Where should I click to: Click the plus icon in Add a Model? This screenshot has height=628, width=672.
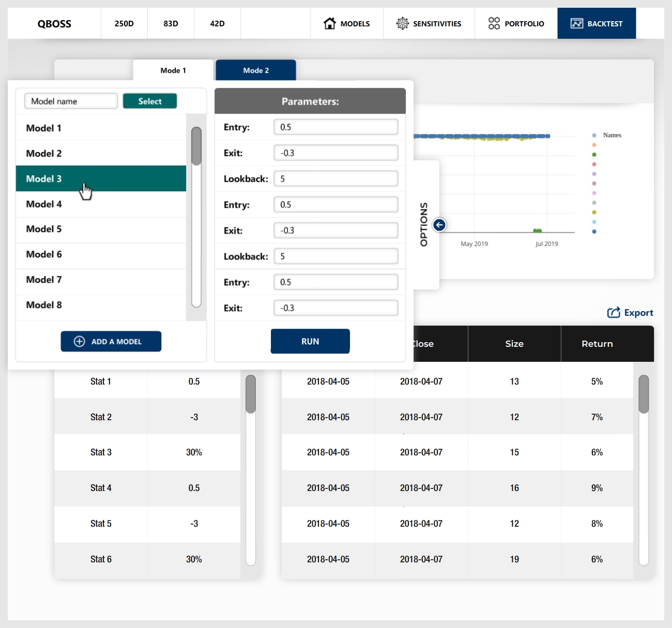click(x=79, y=342)
